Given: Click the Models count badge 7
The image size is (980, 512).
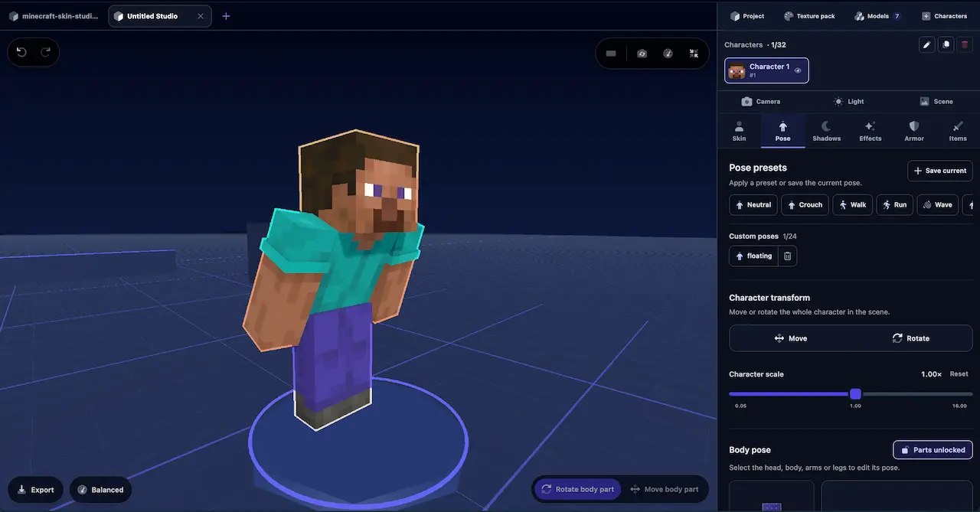Looking at the screenshot, I should click(897, 16).
